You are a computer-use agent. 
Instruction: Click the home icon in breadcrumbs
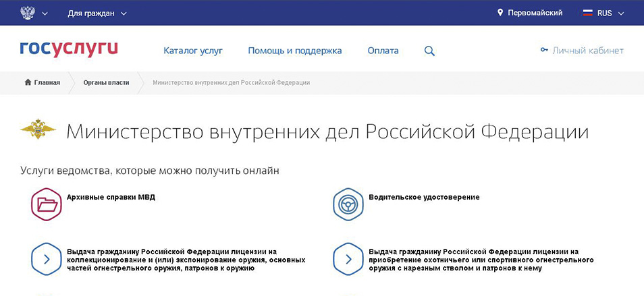[28, 82]
